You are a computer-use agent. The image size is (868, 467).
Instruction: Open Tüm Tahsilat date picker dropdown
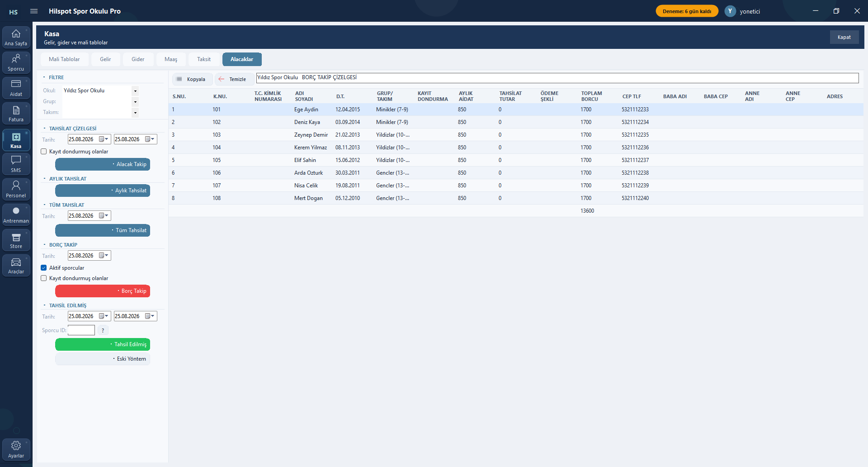pos(104,216)
